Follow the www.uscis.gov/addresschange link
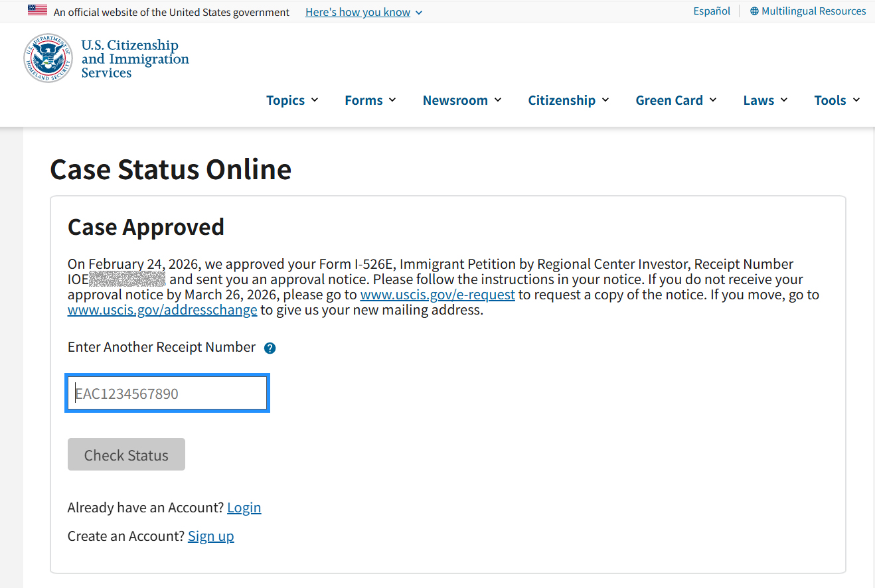This screenshot has width=875, height=588. point(163,310)
